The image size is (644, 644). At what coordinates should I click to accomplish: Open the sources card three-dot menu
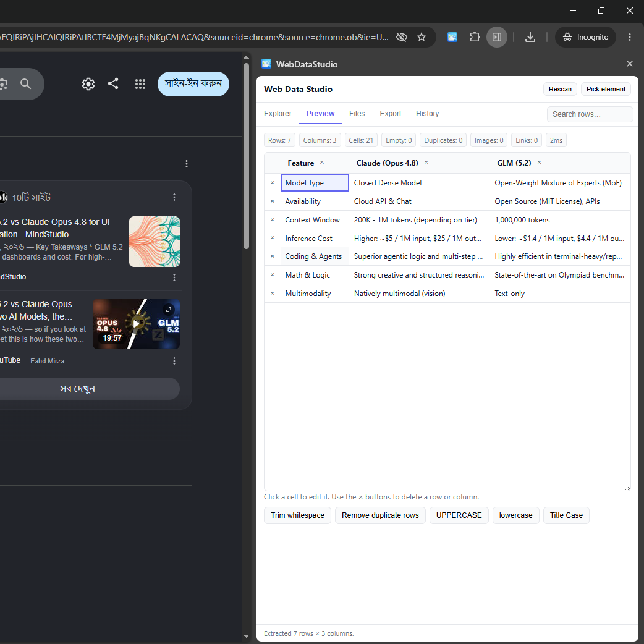click(174, 197)
